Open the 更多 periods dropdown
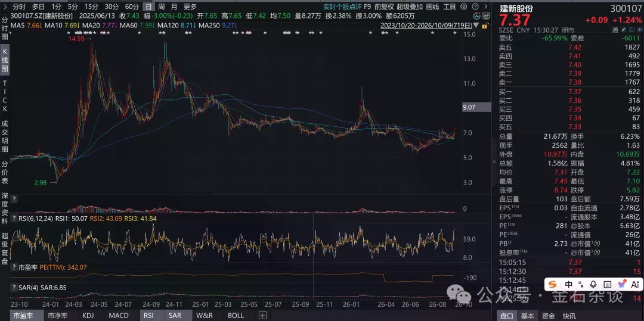Screen dimensions: 644x321 pyautogui.click(x=190, y=7)
